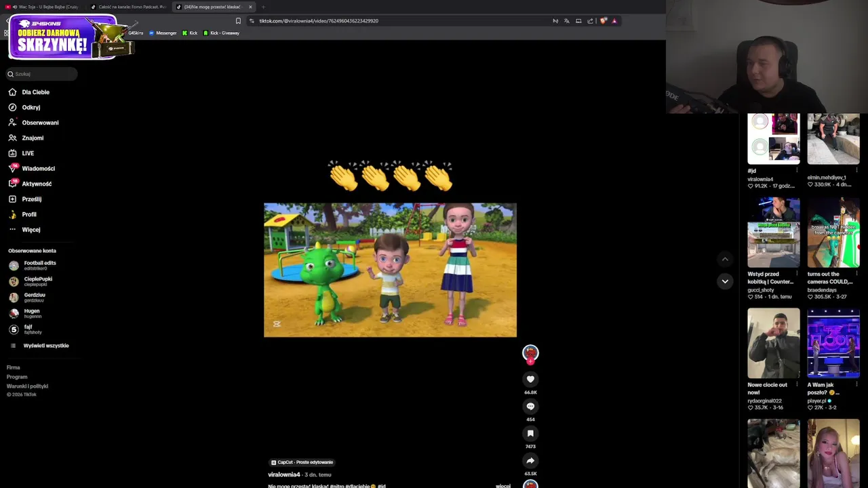
Task: Open the Firma footer link
Action: [14, 367]
